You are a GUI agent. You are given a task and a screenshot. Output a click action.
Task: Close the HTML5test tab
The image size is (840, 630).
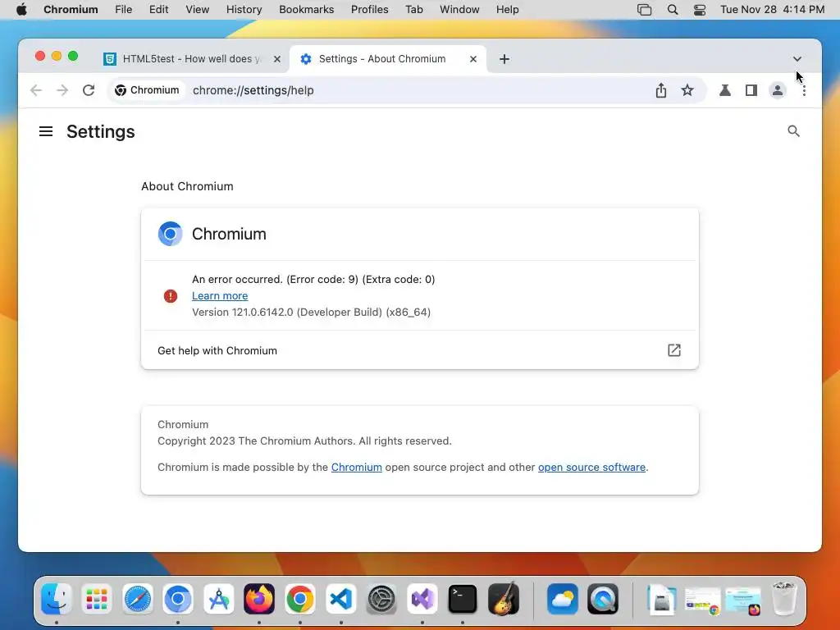(277, 59)
